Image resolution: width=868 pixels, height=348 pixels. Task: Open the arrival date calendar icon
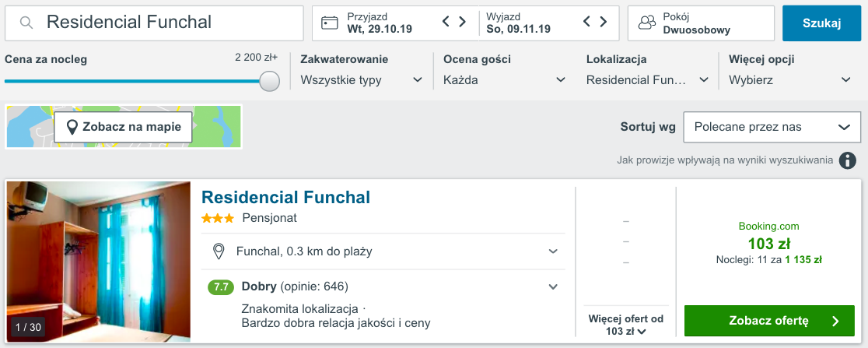[329, 23]
